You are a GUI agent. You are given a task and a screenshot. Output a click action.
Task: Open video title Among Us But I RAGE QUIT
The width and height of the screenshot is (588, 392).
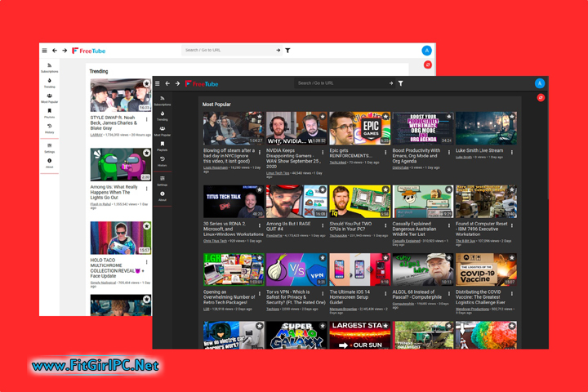pyautogui.click(x=288, y=226)
